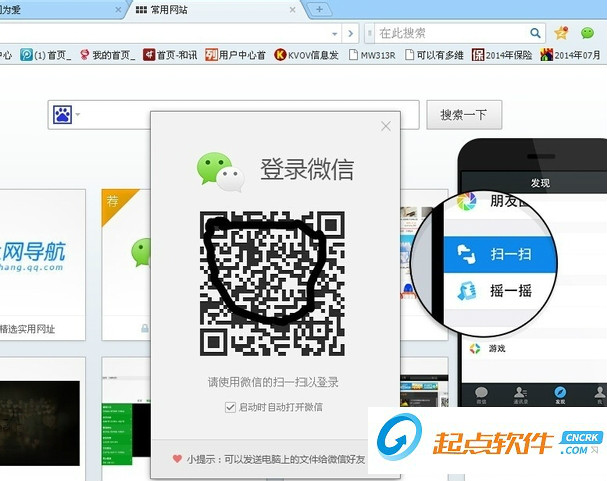The height and width of the screenshot is (481, 607).
Task: Select 摇一摇 in the phone illustration
Action: click(499, 291)
